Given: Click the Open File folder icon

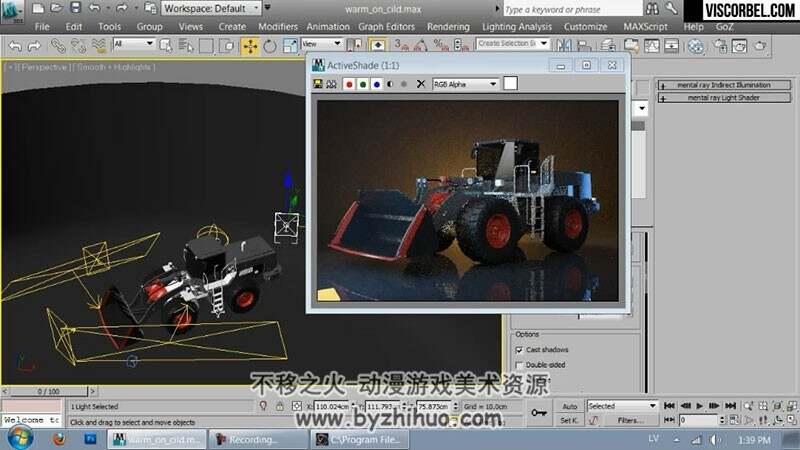Looking at the screenshot, I should [x=56, y=8].
